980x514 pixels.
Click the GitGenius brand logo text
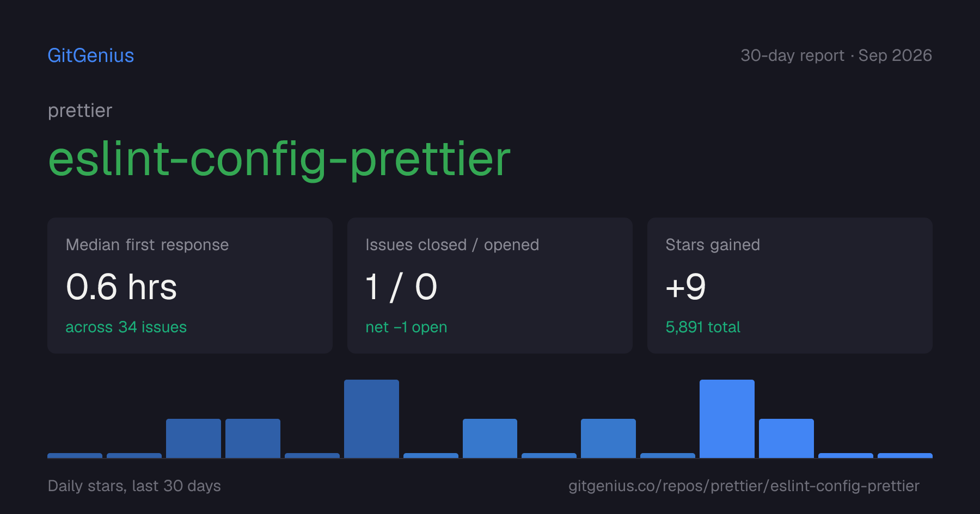tap(91, 55)
